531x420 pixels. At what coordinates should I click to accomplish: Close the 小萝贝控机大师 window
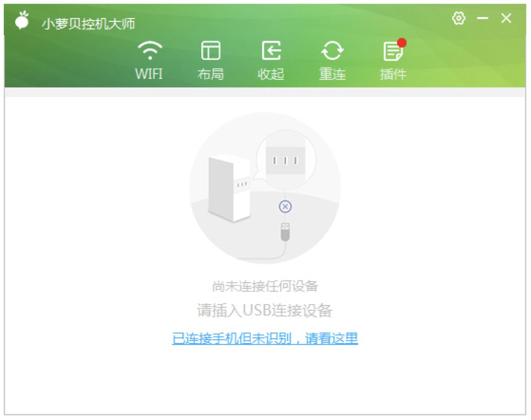coord(506,18)
